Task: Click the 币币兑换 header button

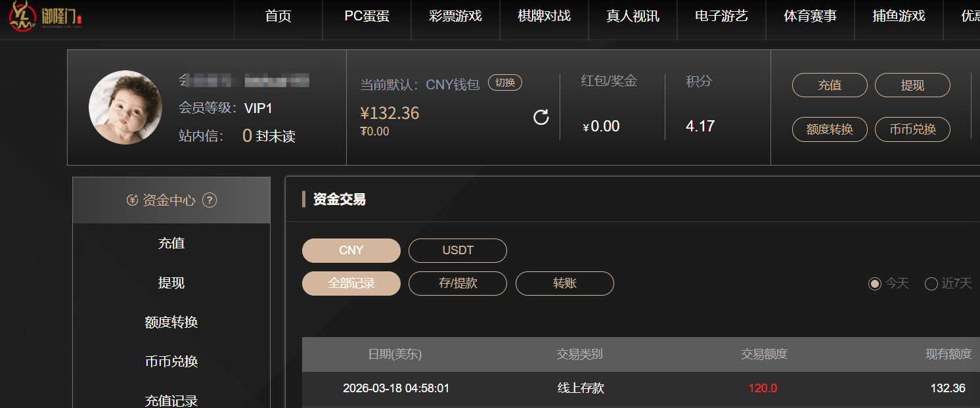Action: 912,129
